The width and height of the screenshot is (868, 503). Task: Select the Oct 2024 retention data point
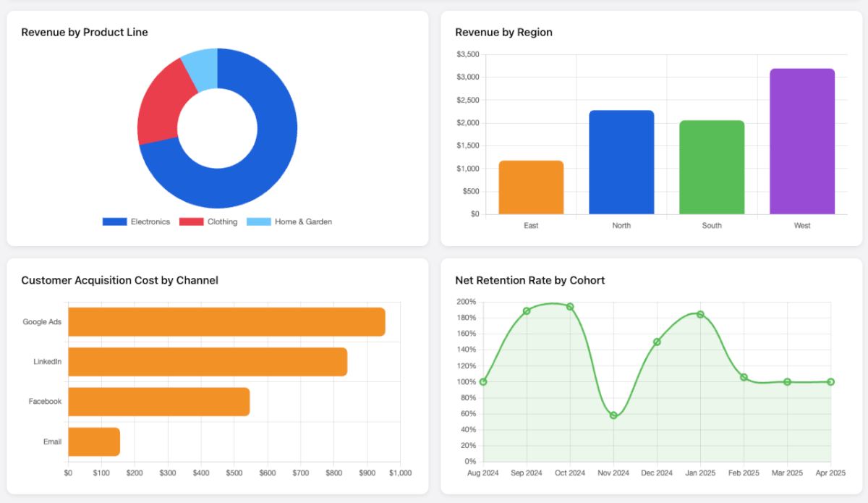(x=570, y=307)
